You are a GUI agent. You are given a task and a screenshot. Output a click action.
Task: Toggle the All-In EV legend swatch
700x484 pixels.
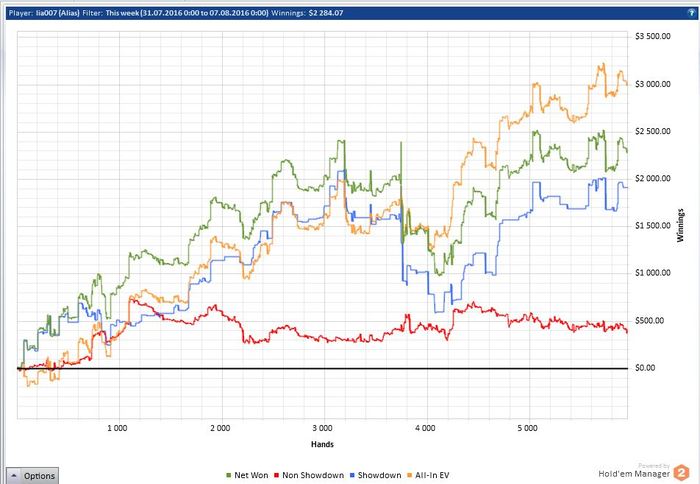[409, 476]
